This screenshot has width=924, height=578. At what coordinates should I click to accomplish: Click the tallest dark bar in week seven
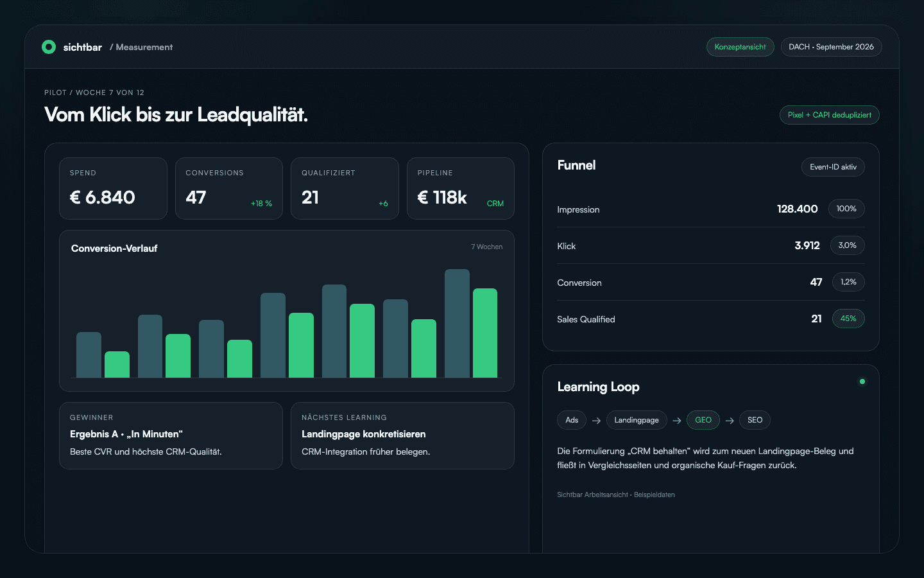(457, 323)
